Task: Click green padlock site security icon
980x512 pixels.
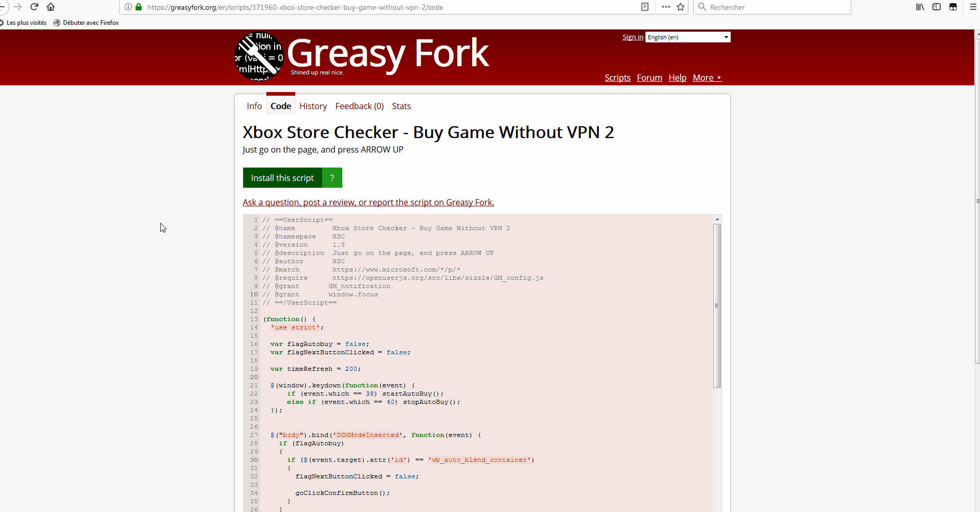Action: pyautogui.click(x=139, y=7)
